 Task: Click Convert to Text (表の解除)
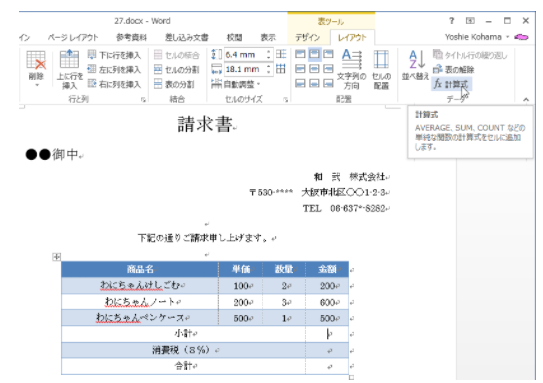[x=453, y=69]
